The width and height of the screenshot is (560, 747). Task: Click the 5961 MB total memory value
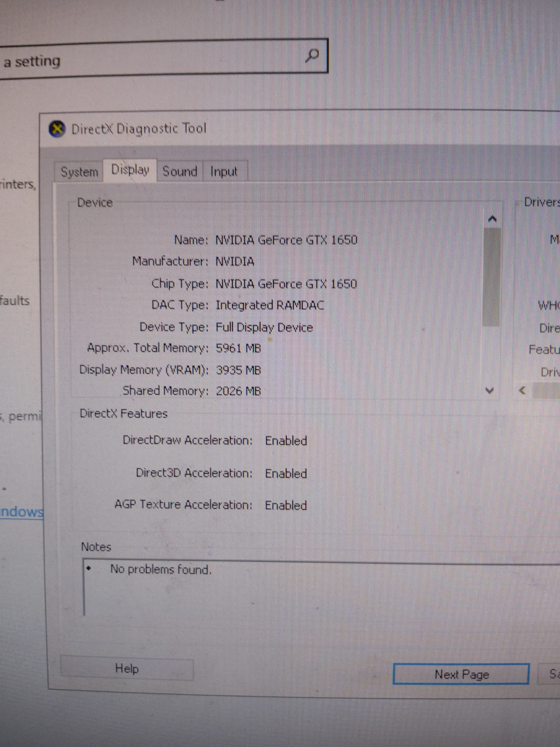[x=238, y=348]
